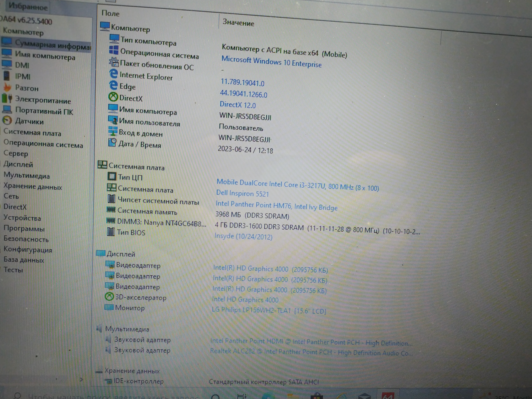This screenshot has height=399, width=532.
Task: Open База данных category in sidebar
Action: (24, 260)
